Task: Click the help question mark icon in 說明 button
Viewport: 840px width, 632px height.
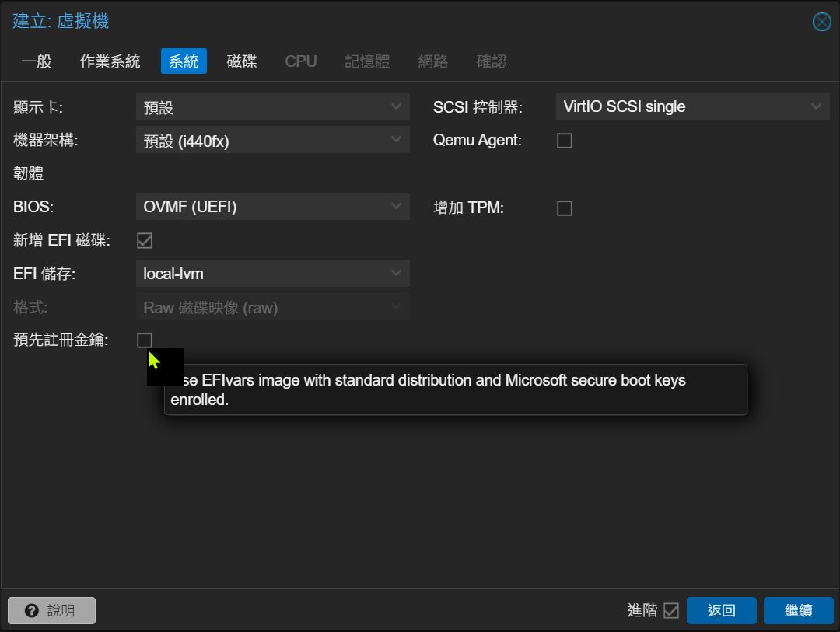Action: 32,610
